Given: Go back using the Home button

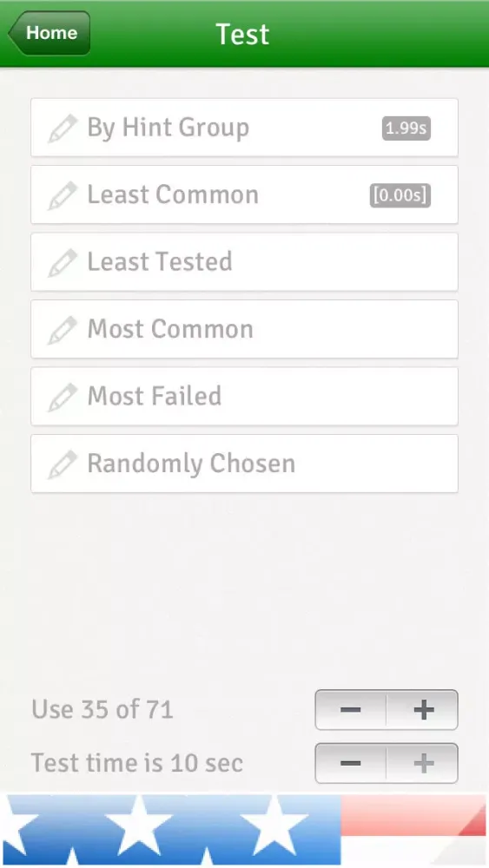Looking at the screenshot, I should [50, 33].
